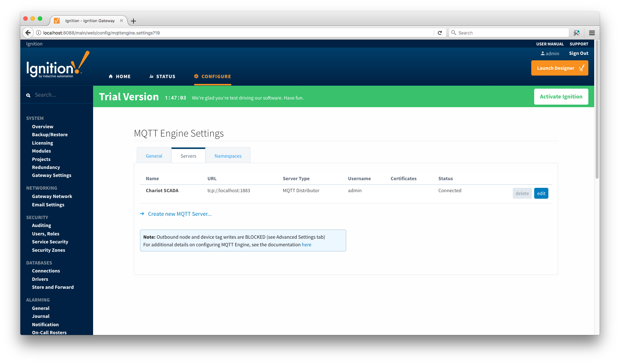Click the browser Search box
The height and width of the screenshot is (364, 620).
click(509, 33)
